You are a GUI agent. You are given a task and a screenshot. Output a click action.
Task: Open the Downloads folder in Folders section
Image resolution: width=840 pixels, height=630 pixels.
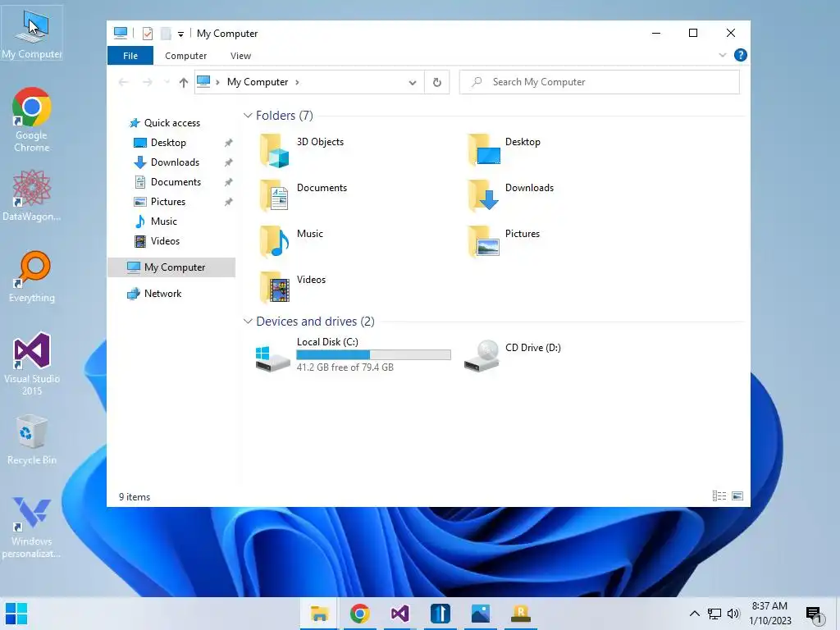click(510, 196)
